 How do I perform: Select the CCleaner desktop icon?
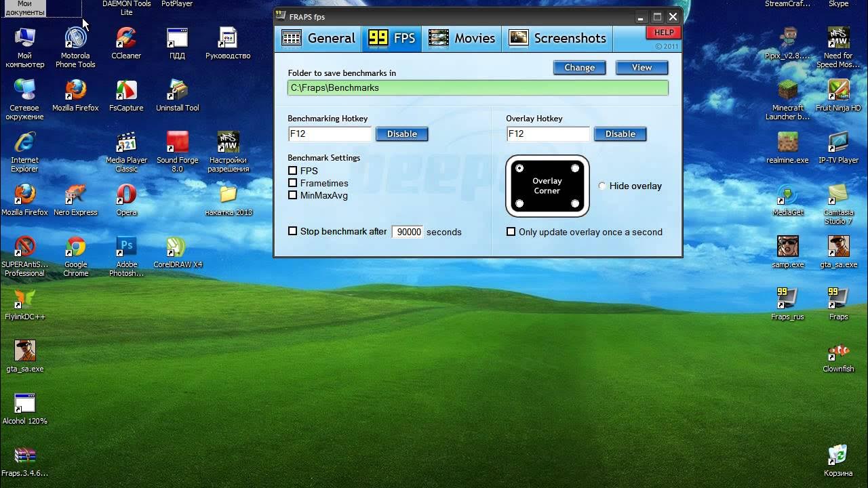(x=126, y=44)
